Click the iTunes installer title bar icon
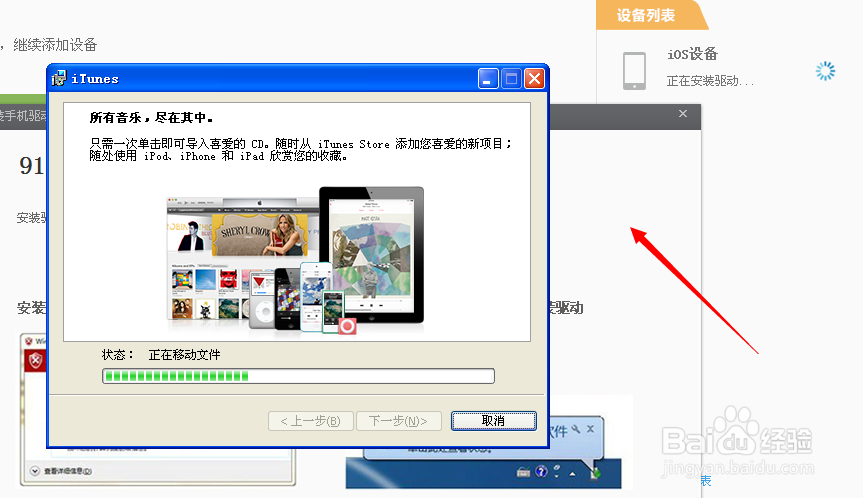This screenshot has height=498, width=863. tap(59, 79)
